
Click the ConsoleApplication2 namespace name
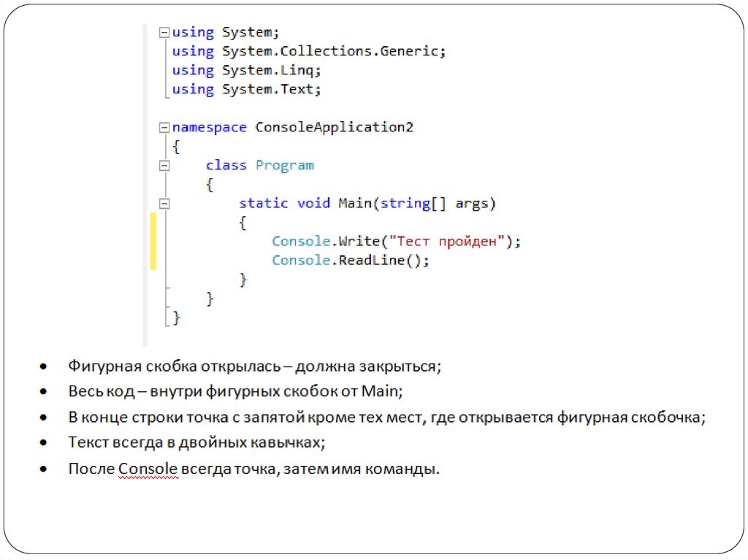coord(334,128)
